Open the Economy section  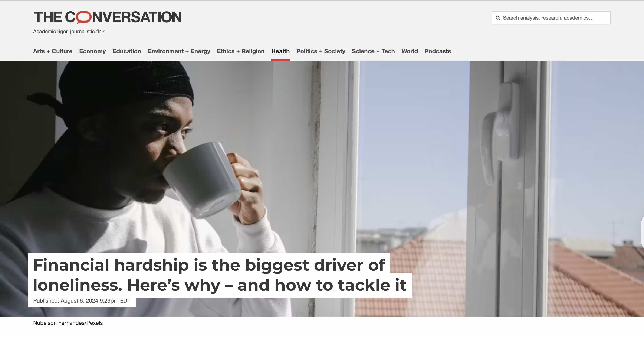pyautogui.click(x=92, y=51)
